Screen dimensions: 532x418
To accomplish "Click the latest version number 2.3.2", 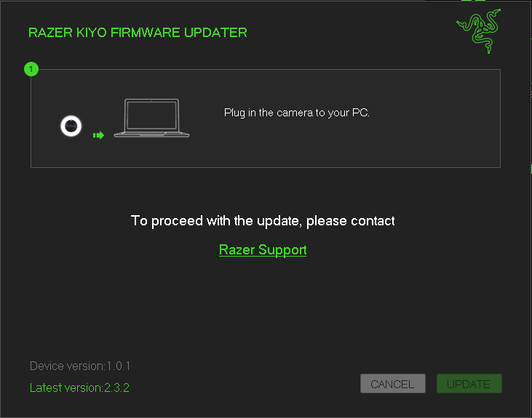I will (x=116, y=387).
